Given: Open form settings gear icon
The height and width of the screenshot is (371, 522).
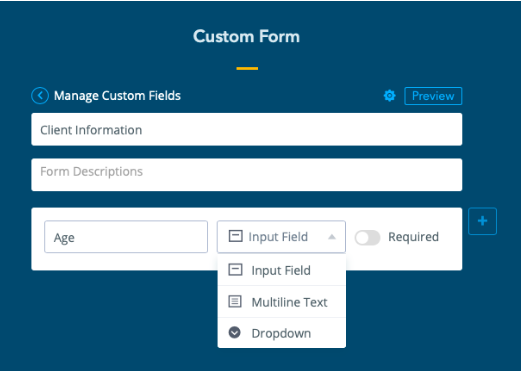Looking at the screenshot, I should [389, 96].
